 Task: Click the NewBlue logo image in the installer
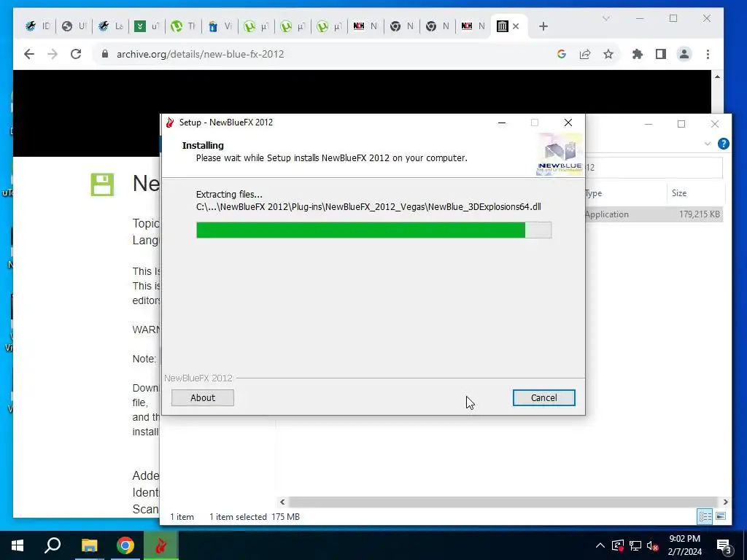pyautogui.click(x=560, y=155)
